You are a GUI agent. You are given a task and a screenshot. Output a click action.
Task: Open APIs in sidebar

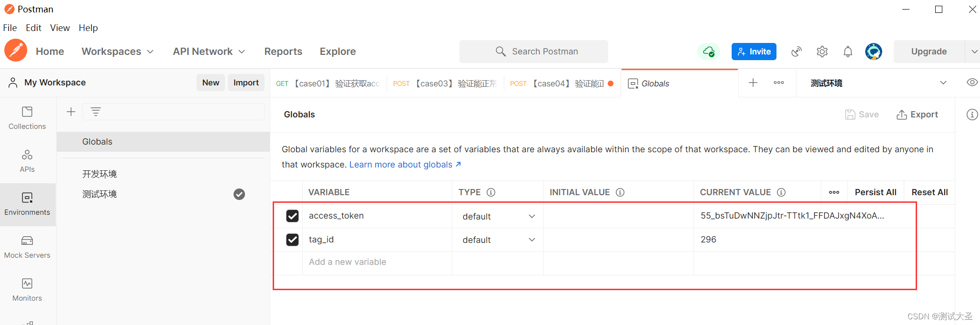pos(27,161)
